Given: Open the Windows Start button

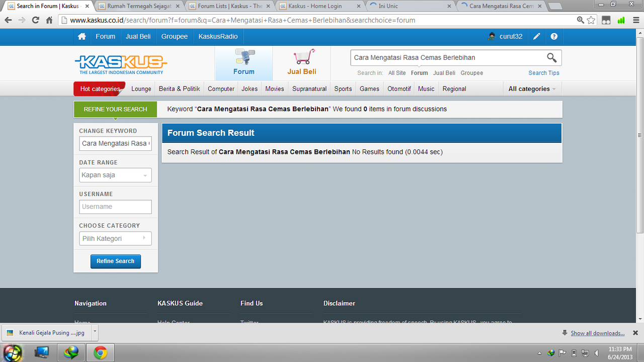Looking at the screenshot, I should point(13,352).
